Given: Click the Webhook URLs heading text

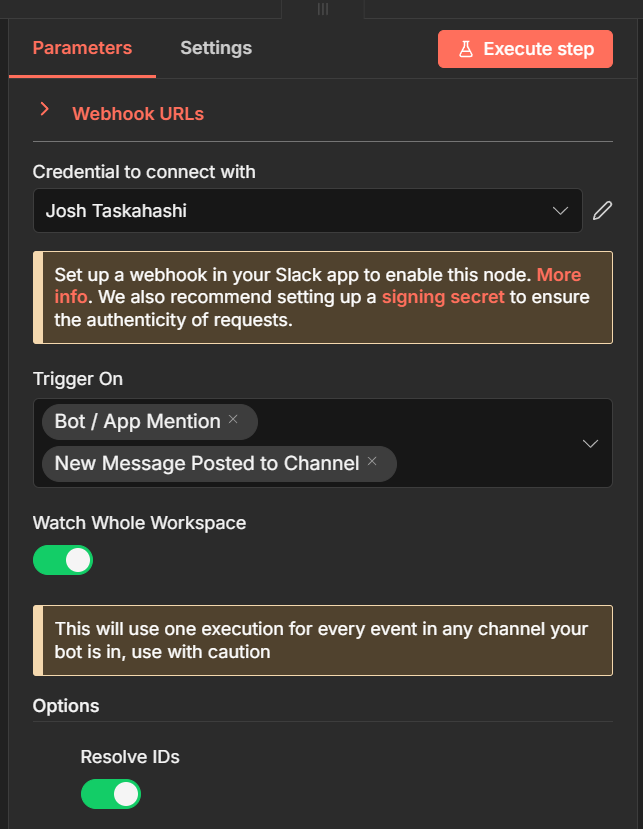Looking at the screenshot, I should pyautogui.click(x=138, y=114).
